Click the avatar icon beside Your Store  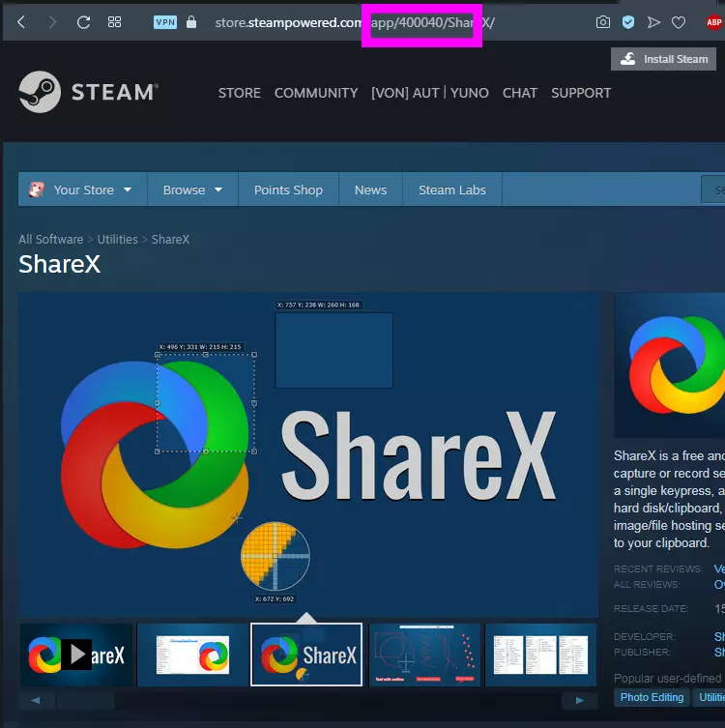click(x=37, y=189)
